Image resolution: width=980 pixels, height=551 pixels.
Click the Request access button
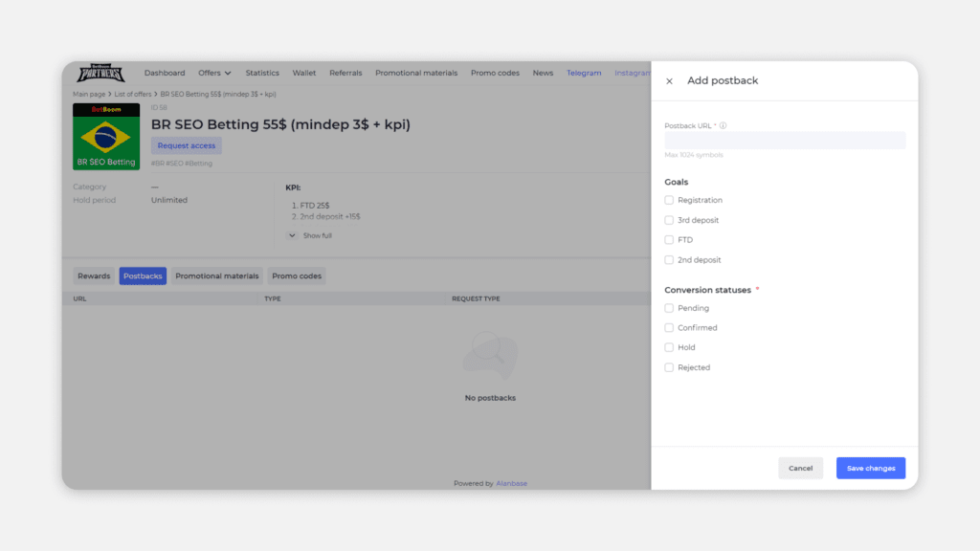pos(187,145)
